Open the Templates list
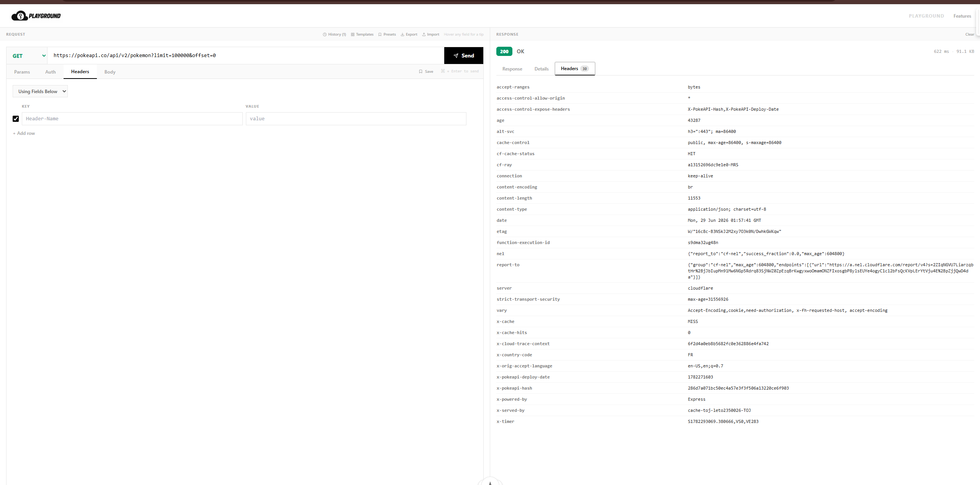Screen dimensions: 980x485 pos(362,34)
